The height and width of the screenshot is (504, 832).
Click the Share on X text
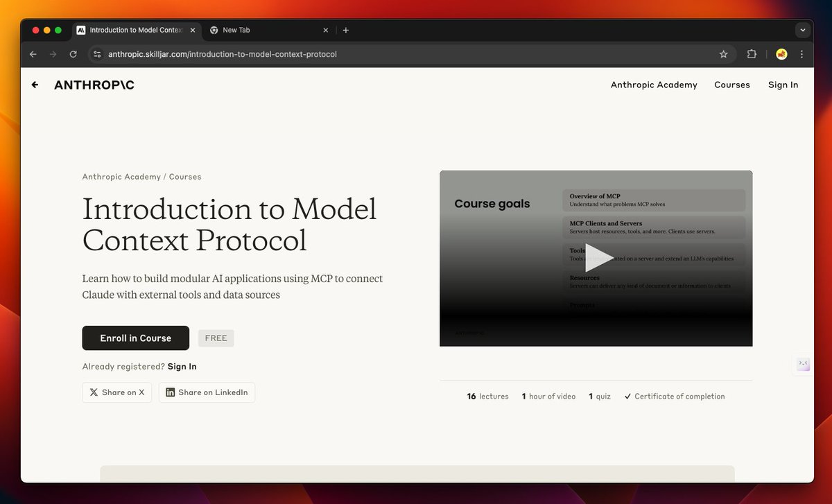tap(123, 392)
